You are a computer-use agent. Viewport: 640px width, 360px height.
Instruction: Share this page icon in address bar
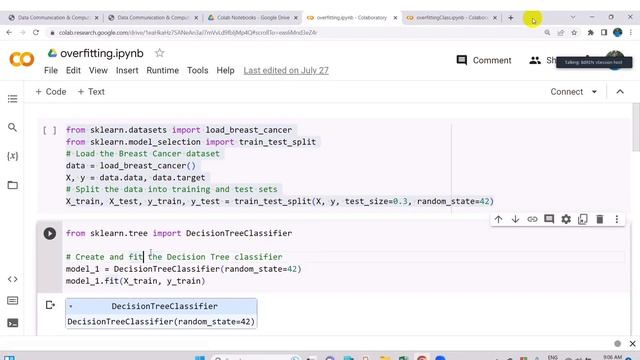pyautogui.click(x=560, y=32)
